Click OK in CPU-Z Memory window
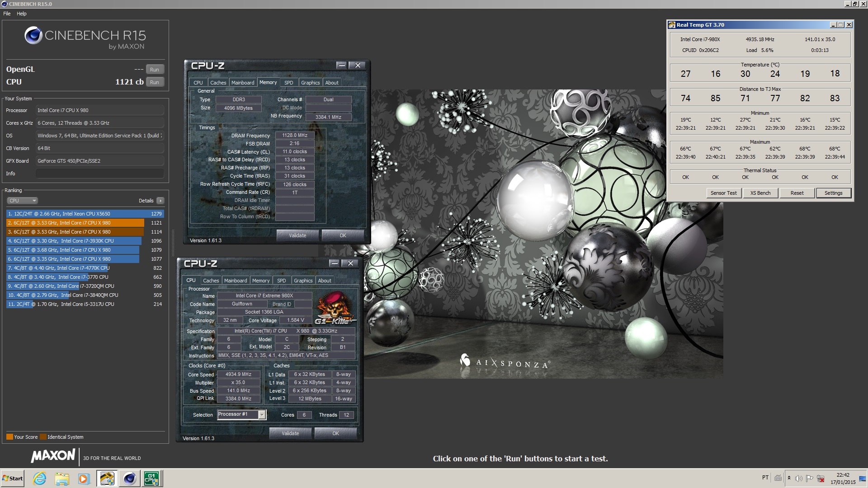Image resolution: width=868 pixels, height=488 pixels. [343, 235]
